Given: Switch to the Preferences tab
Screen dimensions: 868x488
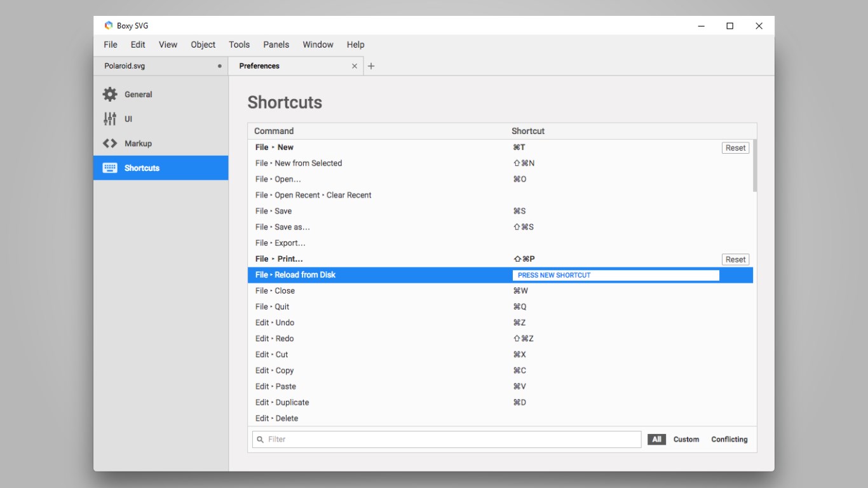Looking at the screenshot, I should point(260,65).
